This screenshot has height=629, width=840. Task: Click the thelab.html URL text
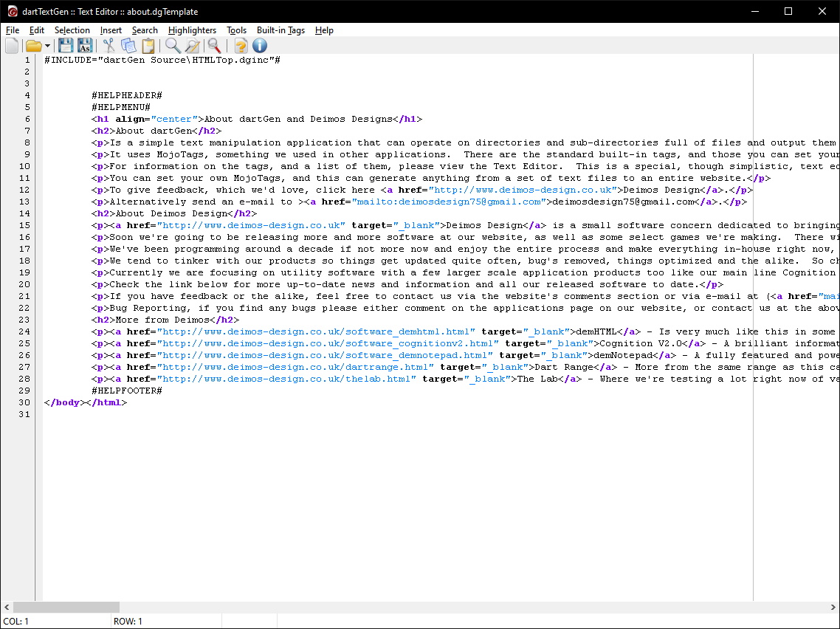coord(286,379)
